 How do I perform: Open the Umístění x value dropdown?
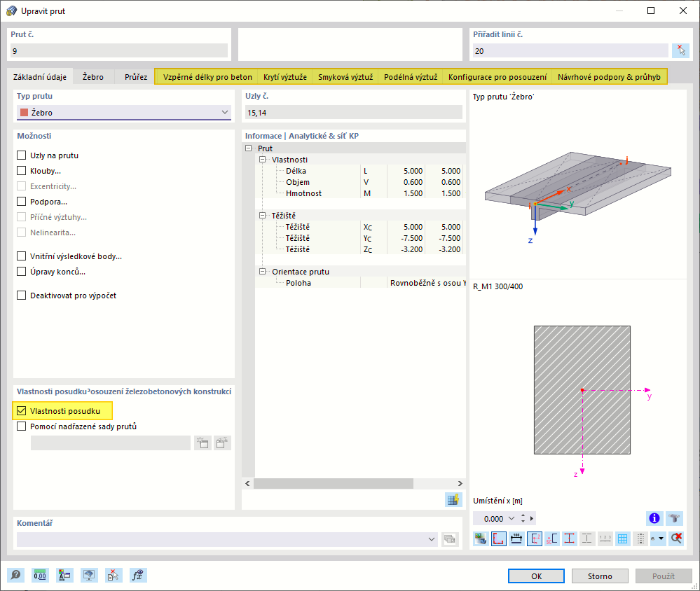pyautogui.click(x=512, y=518)
